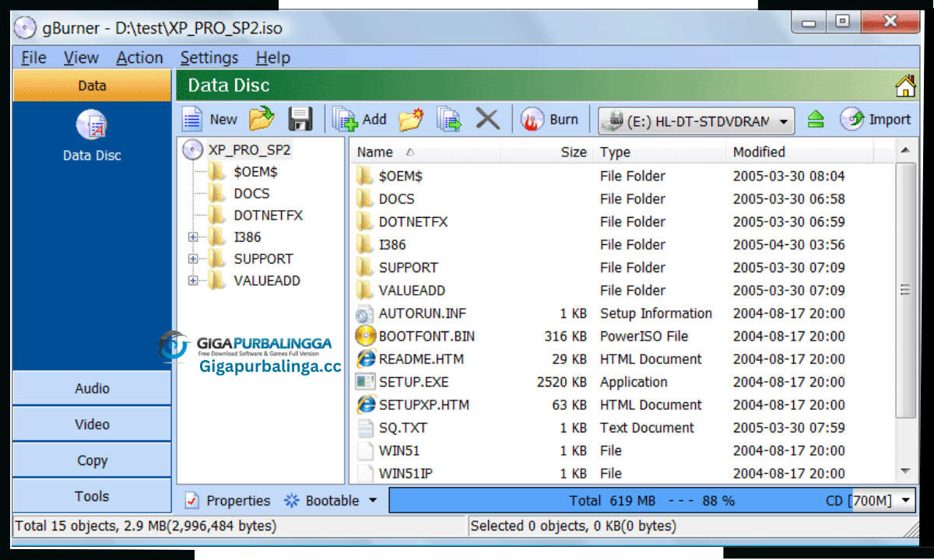Image resolution: width=934 pixels, height=560 pixels.
Task: Go to home with the house icon
Action: click(905, 86)
